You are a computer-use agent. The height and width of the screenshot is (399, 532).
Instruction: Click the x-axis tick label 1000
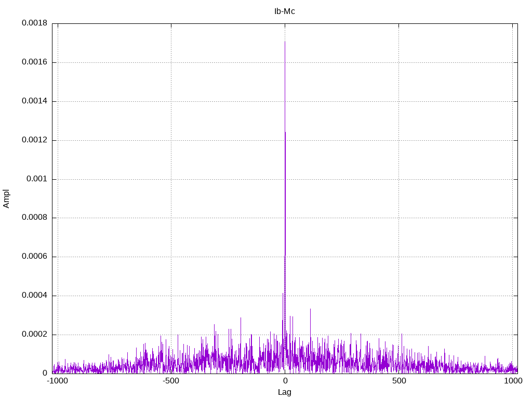513,381
